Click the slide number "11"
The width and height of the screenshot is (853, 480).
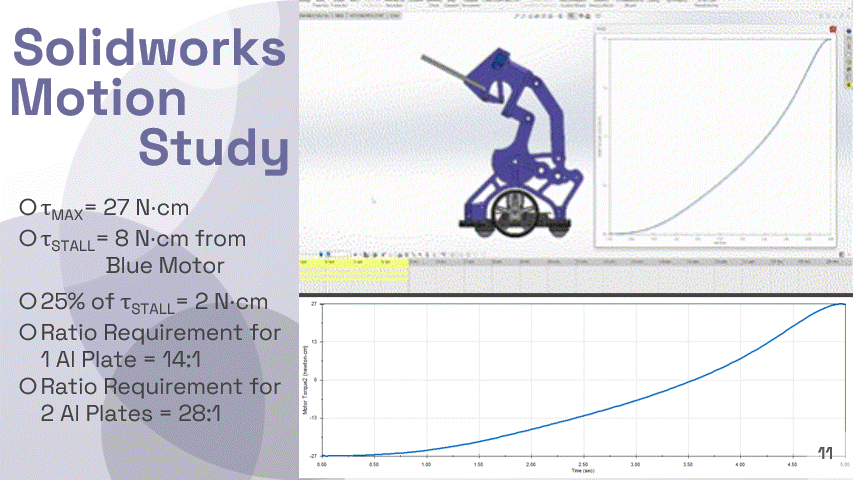[825, 453]
